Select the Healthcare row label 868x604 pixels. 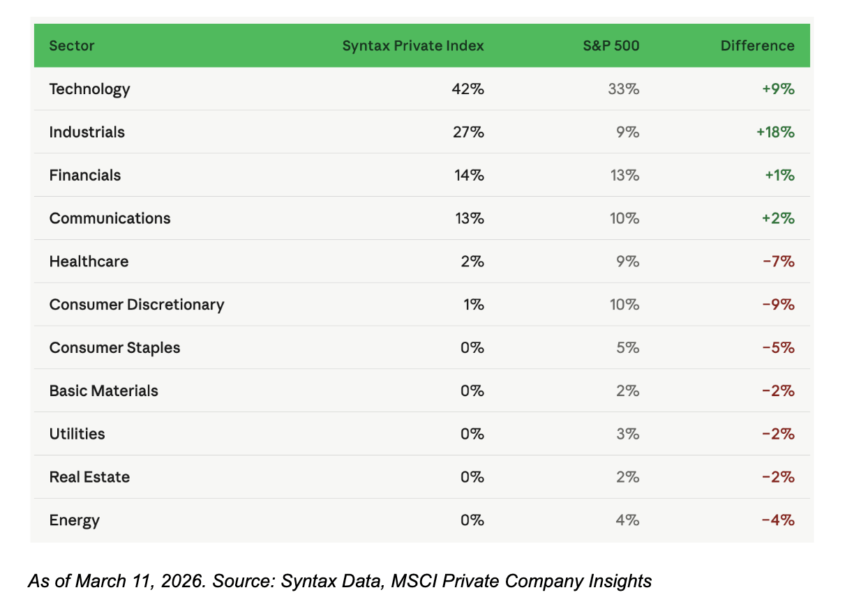click(89, 262)
